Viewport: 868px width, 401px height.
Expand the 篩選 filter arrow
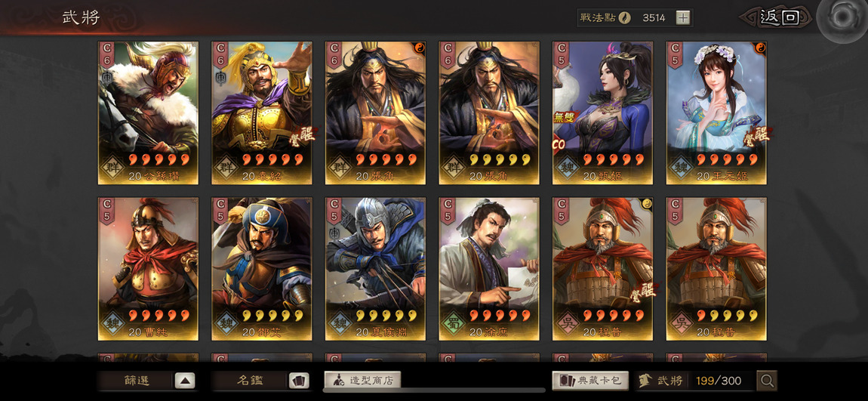185,381
